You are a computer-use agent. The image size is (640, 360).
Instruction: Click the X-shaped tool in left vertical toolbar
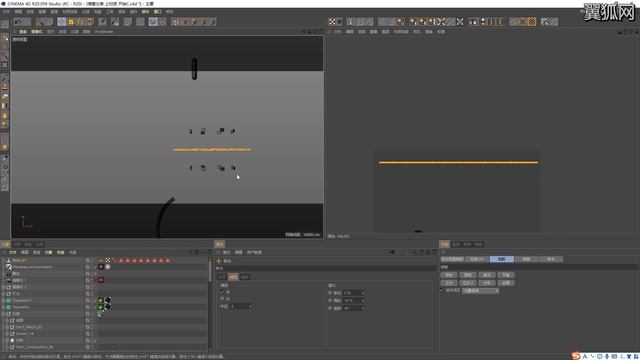4,65
